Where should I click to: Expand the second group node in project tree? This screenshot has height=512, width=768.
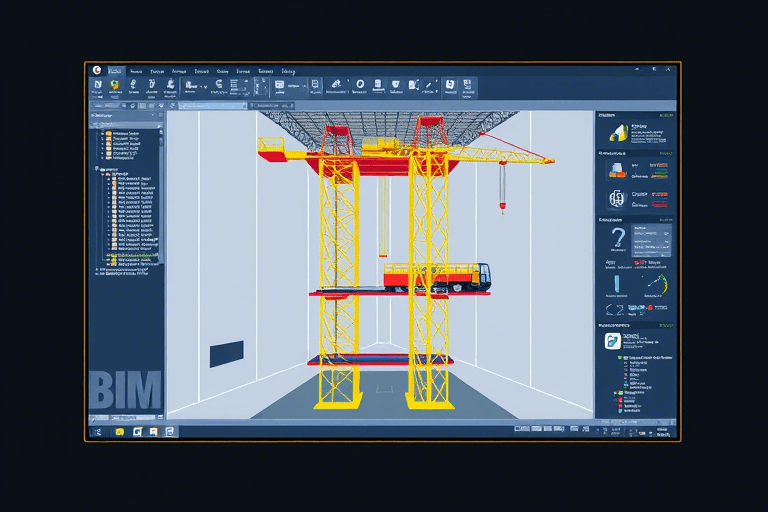coord(98,170)
